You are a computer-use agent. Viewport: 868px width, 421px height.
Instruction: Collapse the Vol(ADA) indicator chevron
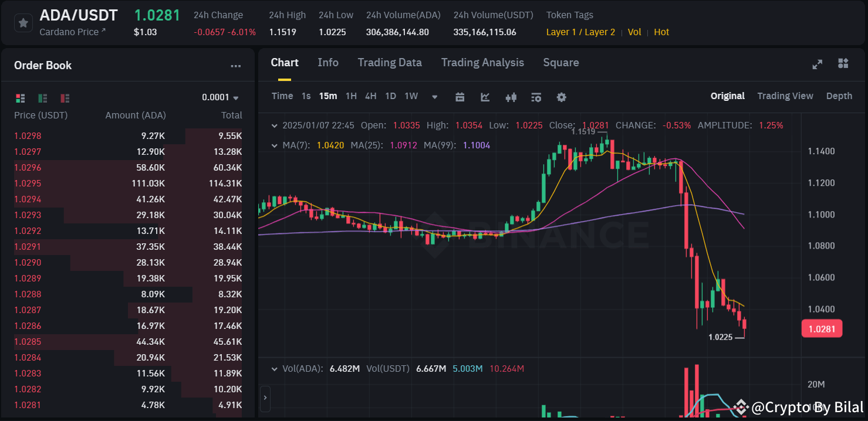(273, 369)
